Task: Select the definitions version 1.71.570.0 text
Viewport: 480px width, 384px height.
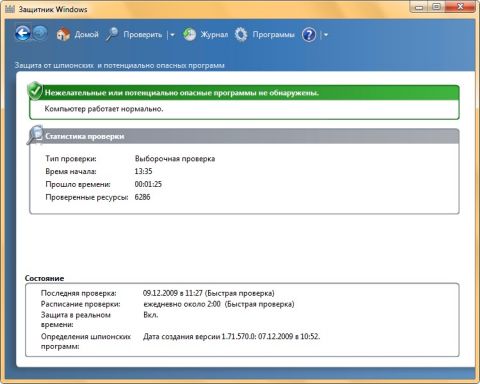Action: click(231, 336)
